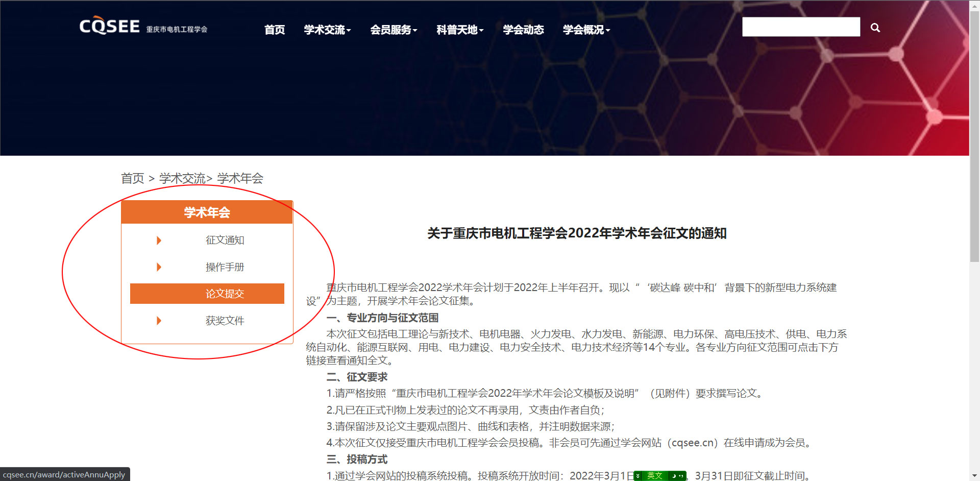Click orange arrow beside 征文通知
Viewport: 980px width, 481px height.
159,240
